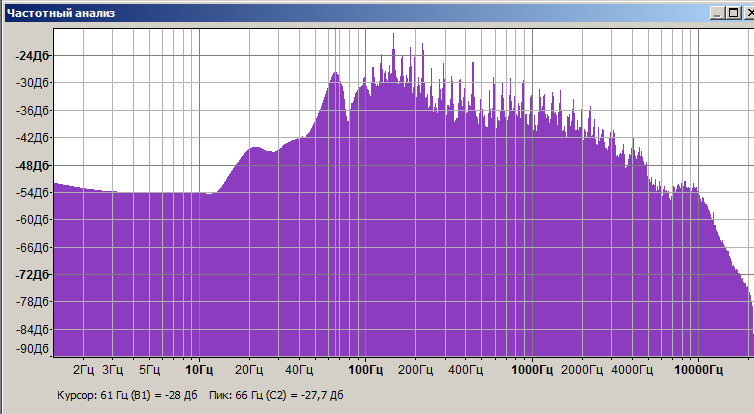Click the -84Дб vertical axis label
Viewport: 754px width, 414px height.
pos(33,329)
